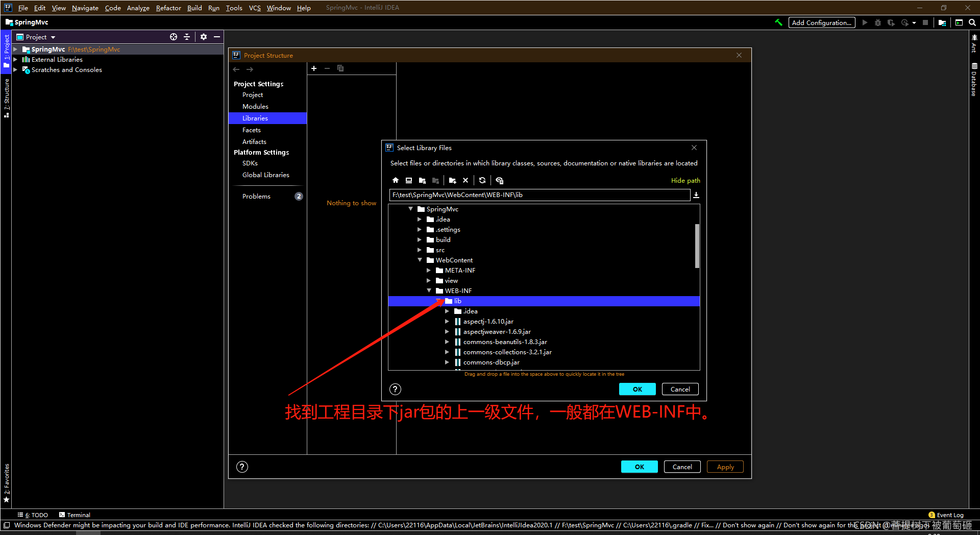
Task: Click OK in Select Library Files dialog
Action: 637,389
